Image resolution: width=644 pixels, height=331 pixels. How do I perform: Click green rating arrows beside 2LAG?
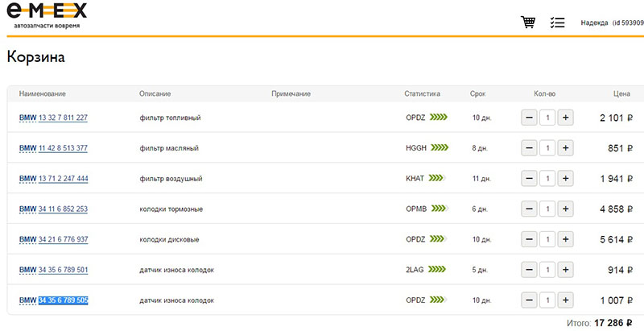click(437, 270)
